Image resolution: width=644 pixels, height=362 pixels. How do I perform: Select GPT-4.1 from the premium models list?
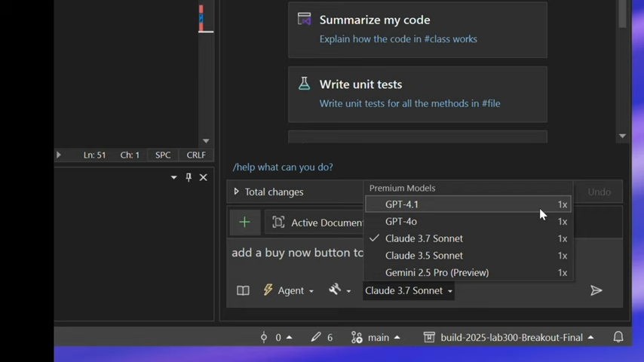pyautogui.click(x=468, y=204)
